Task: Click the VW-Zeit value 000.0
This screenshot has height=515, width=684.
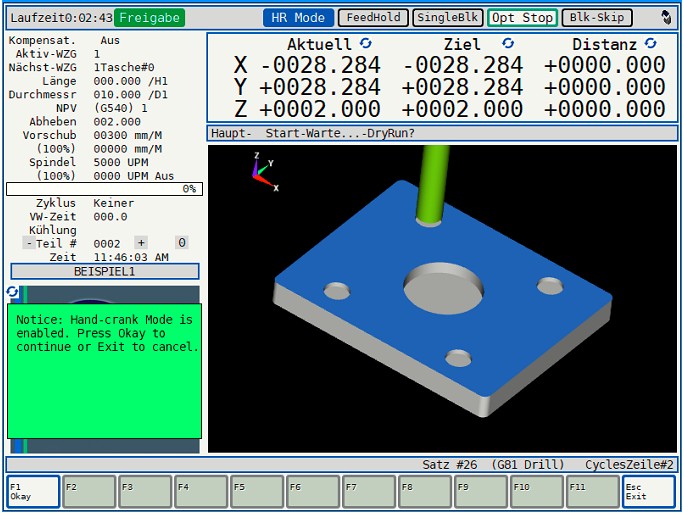Action: (x=110, y=217)
